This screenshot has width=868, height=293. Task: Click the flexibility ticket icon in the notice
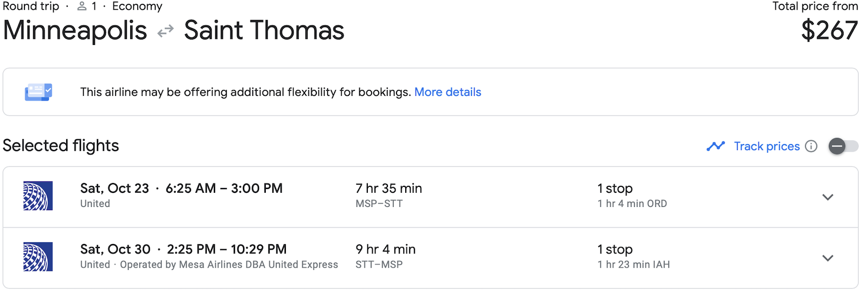[38, 92]
